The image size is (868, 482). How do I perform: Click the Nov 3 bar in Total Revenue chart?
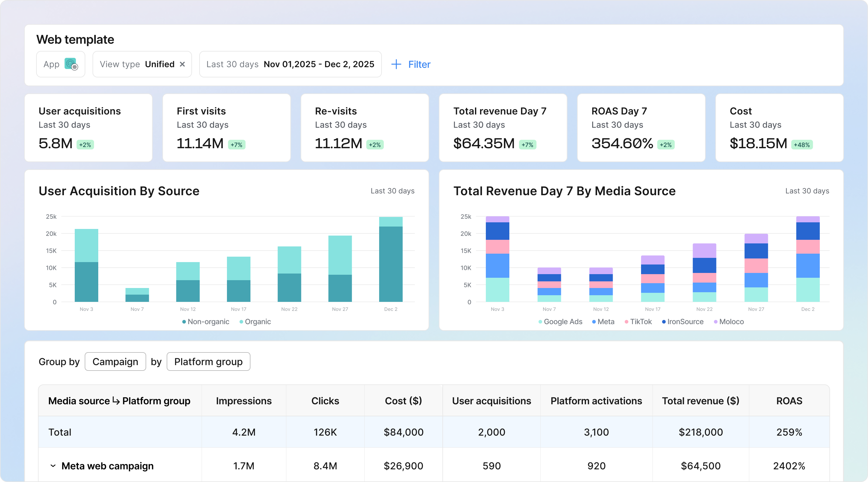coord(497,259)
